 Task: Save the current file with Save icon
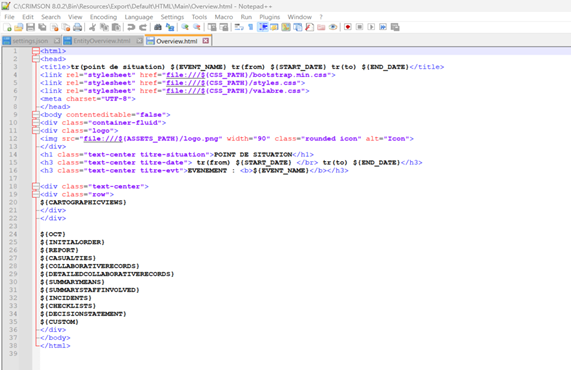[31, 27]
